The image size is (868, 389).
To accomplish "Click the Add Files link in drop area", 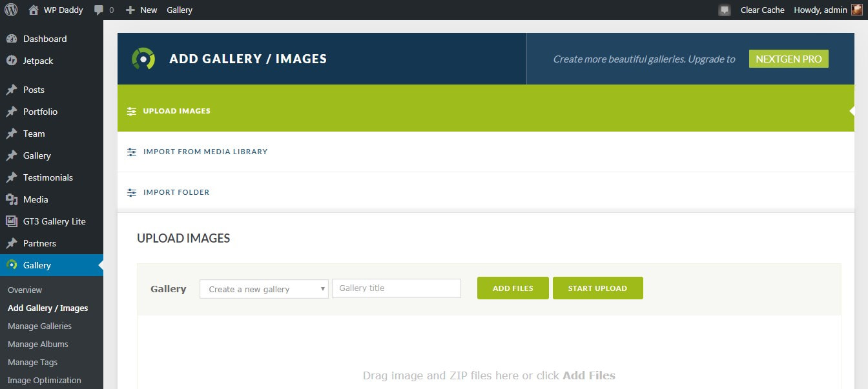I will click(x=589, y=375).
